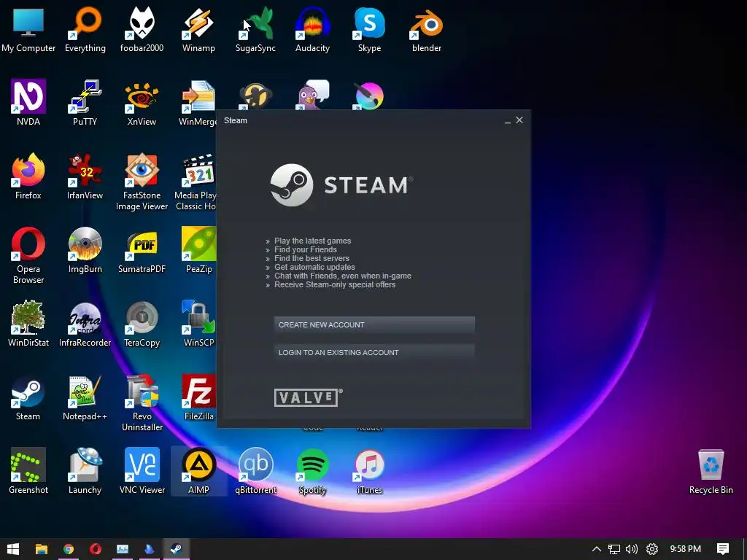This screenshot has width=747, height=560.
Task: Select Spotify desktop icon
Action: pyautogui.click(x=312, y=472)
